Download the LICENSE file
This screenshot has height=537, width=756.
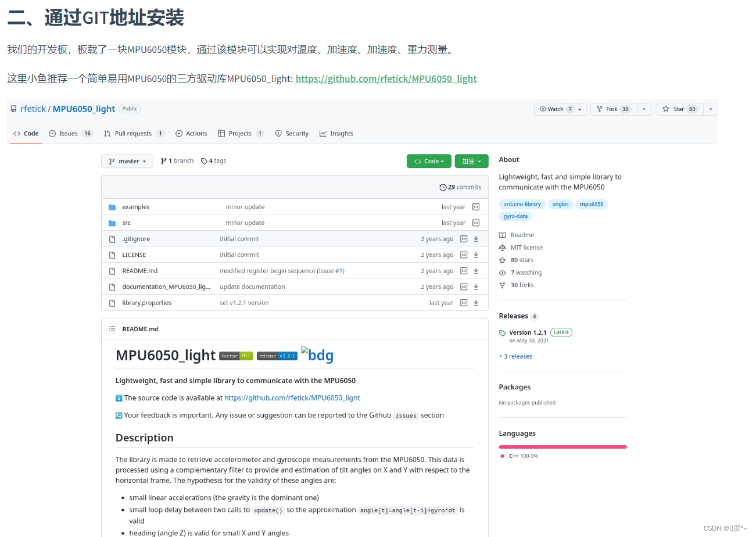[x=476, y=255]
